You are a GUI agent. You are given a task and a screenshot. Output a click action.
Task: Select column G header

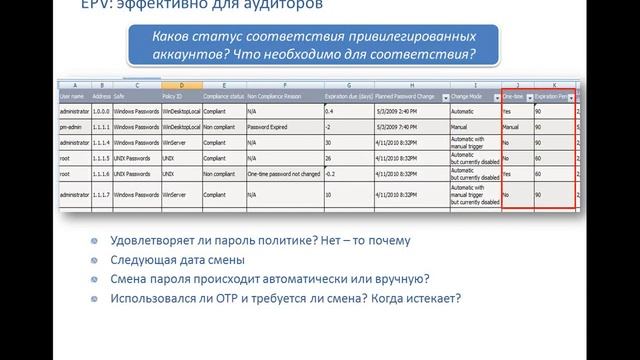pyautogui.click(x=349, y=85)
